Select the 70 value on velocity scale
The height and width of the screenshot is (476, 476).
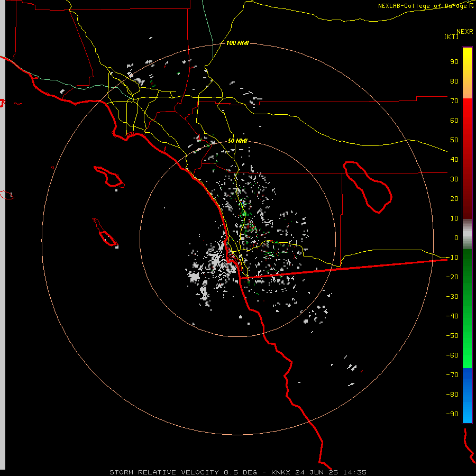[x=454, y=101]
